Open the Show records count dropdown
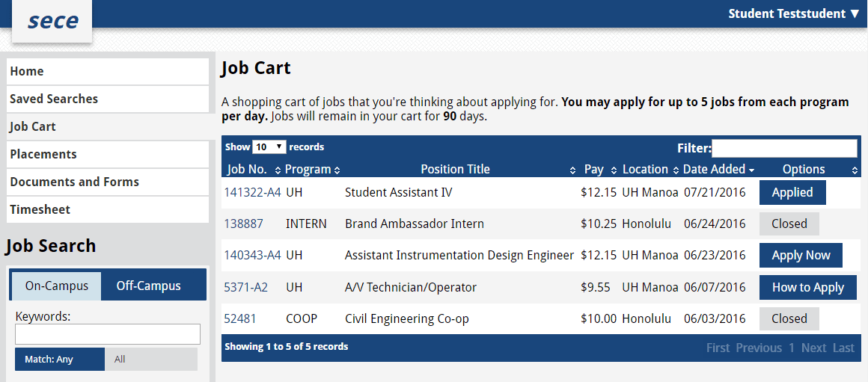The height and width of the screenshot is (382, 868). (269, 147)
